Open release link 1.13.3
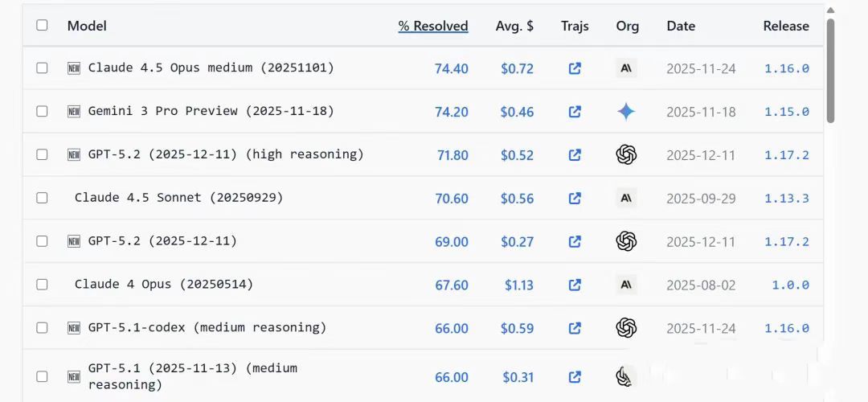868x402 pixels. (x=787, y=199)
